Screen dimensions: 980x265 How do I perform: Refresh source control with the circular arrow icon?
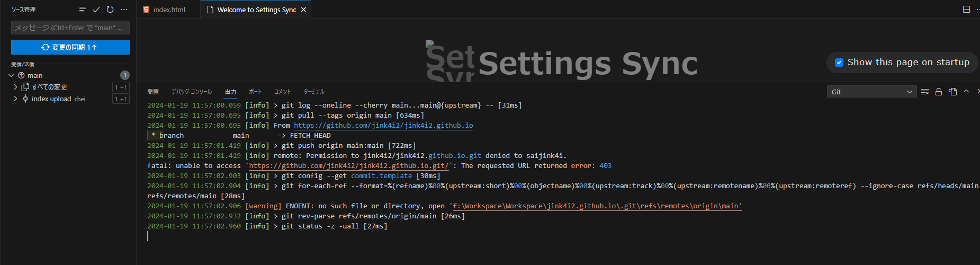[x=110, y=10]
